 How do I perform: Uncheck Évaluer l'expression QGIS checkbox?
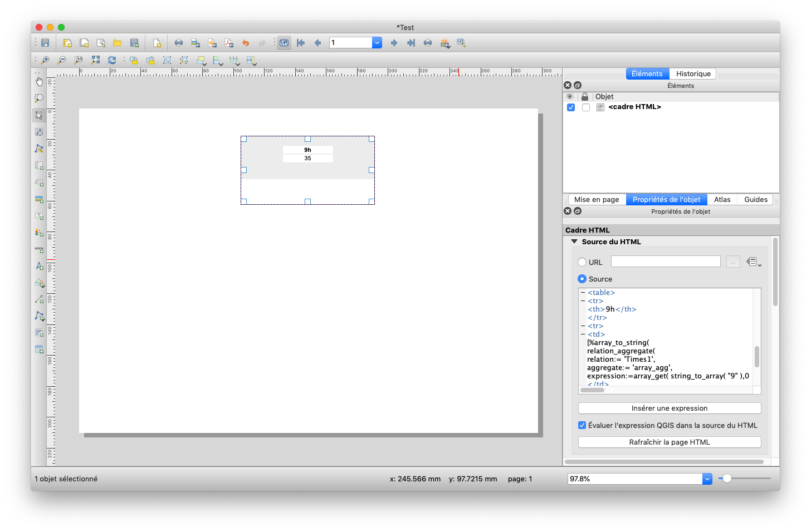coord(582,425)
